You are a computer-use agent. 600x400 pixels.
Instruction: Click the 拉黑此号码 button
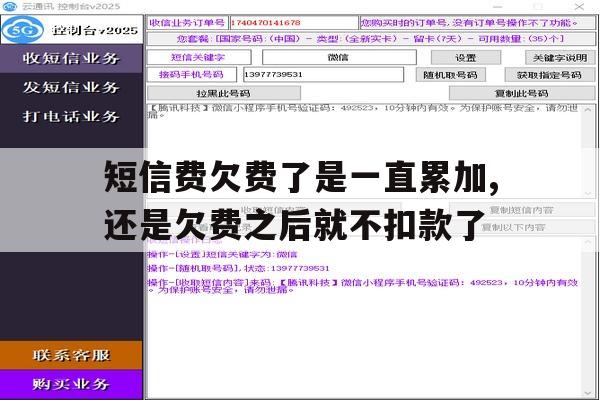coord(223,93)
